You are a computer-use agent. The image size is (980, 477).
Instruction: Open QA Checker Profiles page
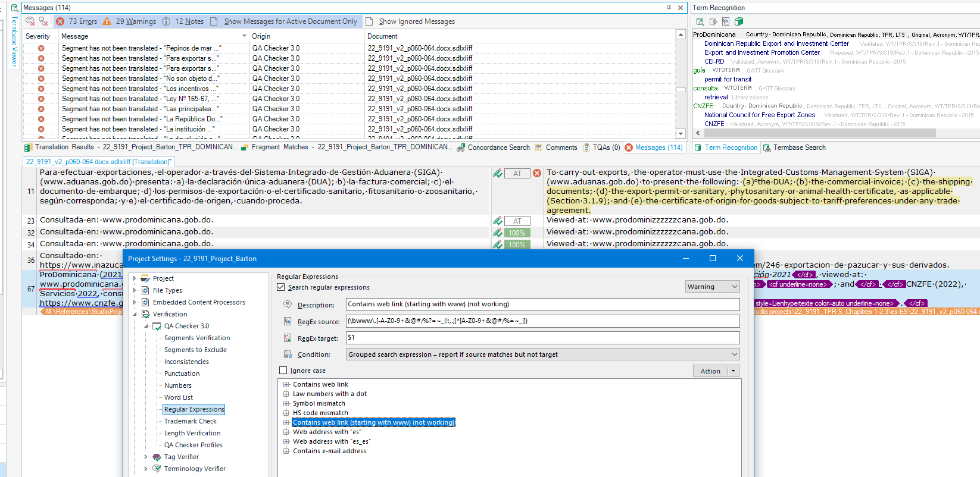pyautogui.click(x=193, y=445)
